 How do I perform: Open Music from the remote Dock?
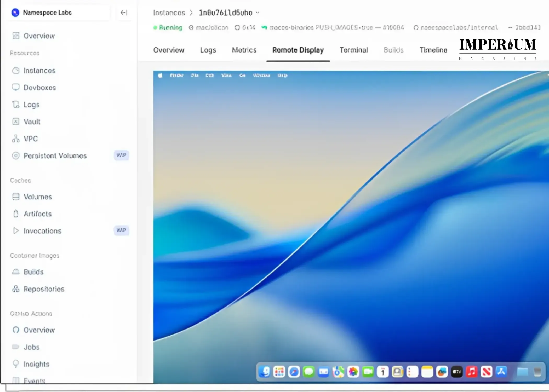[x=472, y=372]
